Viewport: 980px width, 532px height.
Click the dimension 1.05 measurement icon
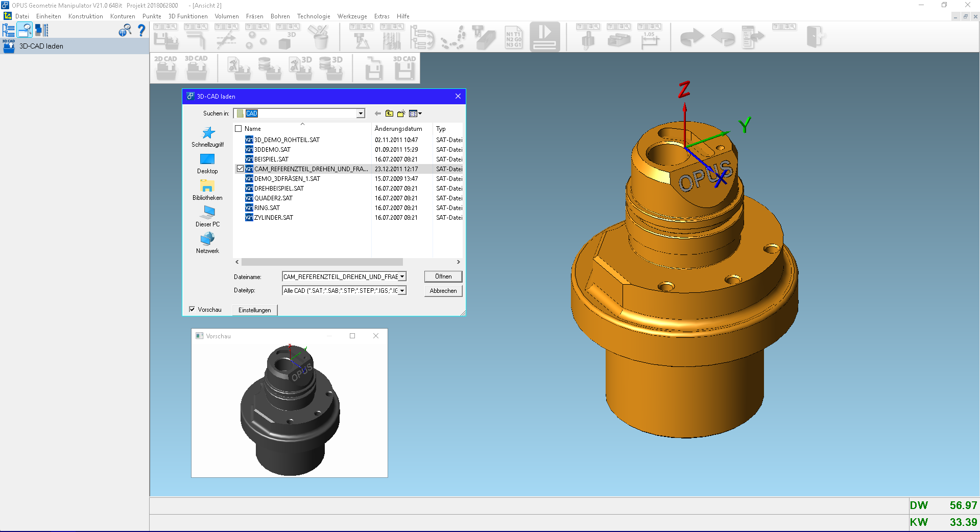(x=650, y=37)
